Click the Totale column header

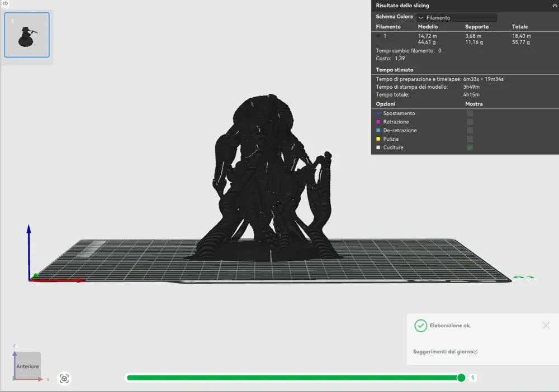click(x=520, y=27)
